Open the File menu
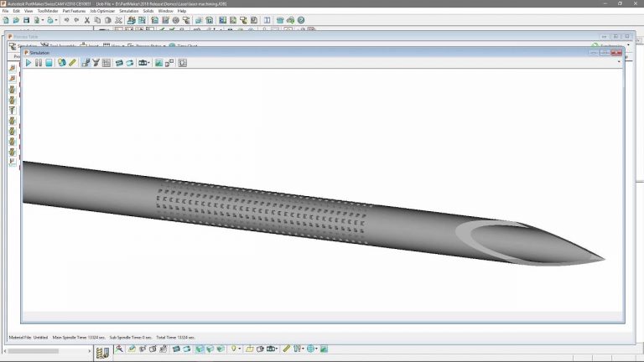Screen dimensions: 644x362 (x=5, y=11)
